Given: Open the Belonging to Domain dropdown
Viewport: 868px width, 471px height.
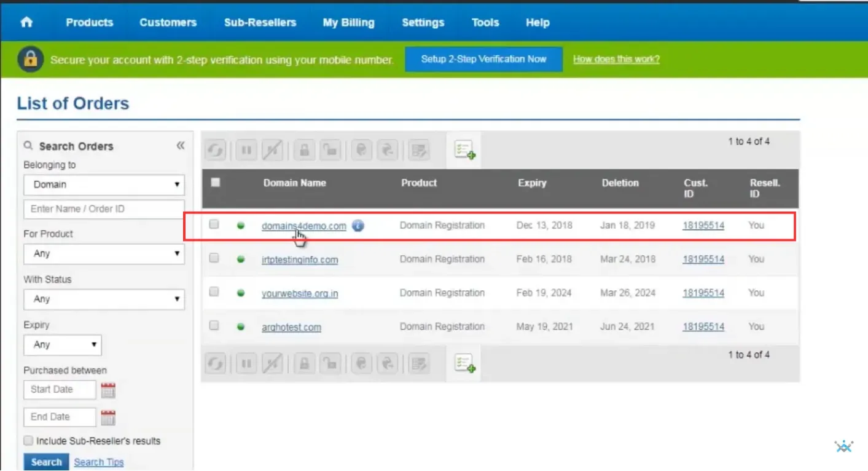Looking at the screenshot, I should [x=104, y=184].
